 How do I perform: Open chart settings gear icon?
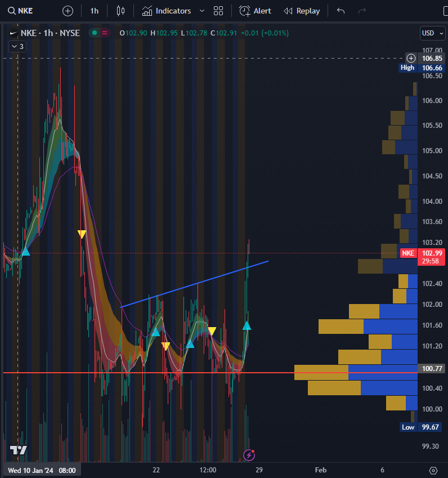(x=433, y=471)
